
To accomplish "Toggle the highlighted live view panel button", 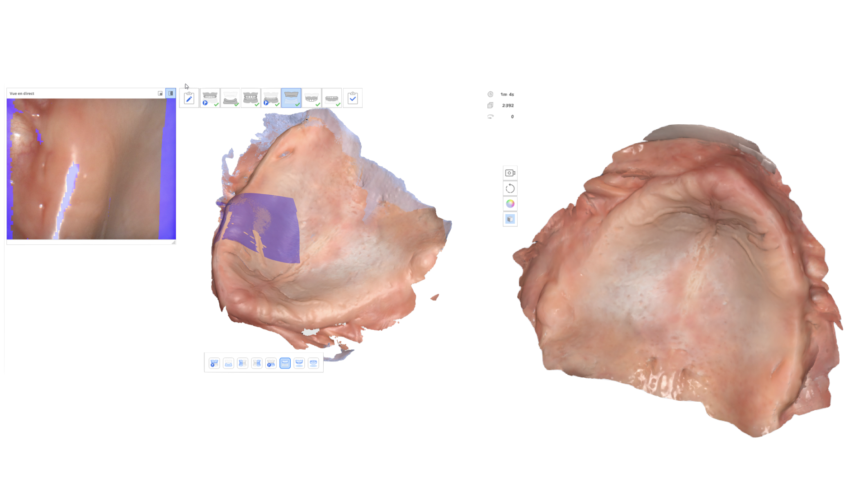I will (x=170, y=93).
